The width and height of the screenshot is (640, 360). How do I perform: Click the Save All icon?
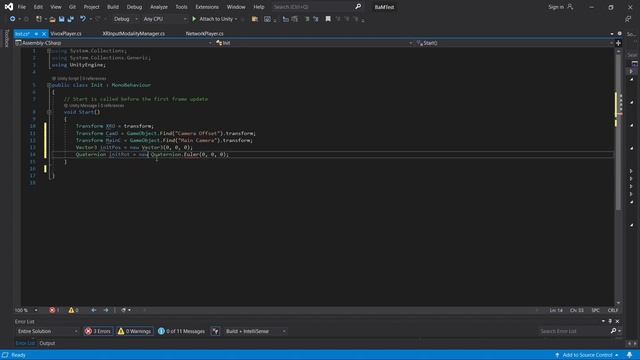(x=71, y=19)
